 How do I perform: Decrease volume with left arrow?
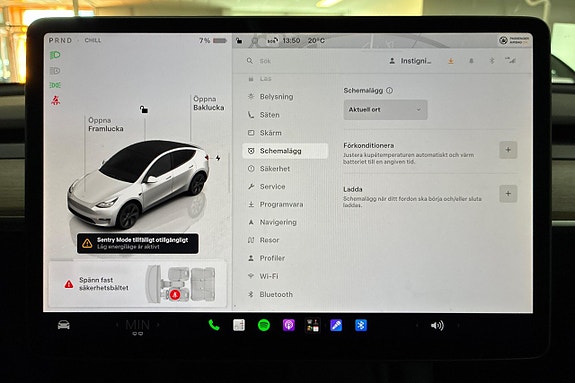(417, 325)
